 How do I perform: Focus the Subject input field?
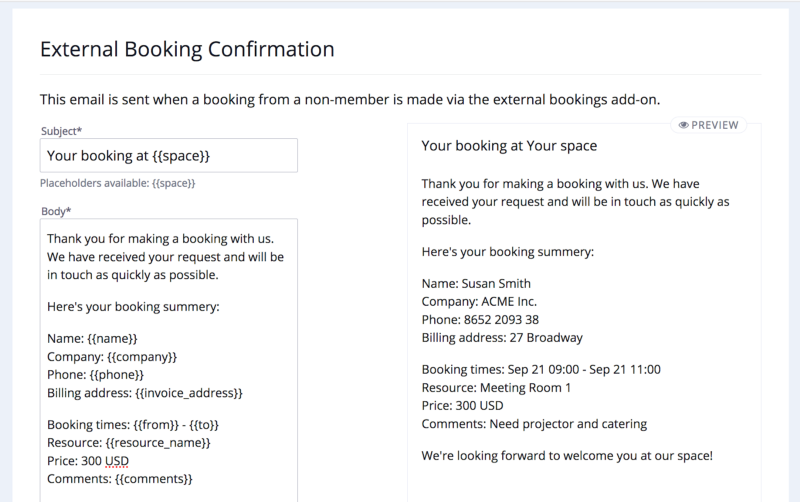169,156
